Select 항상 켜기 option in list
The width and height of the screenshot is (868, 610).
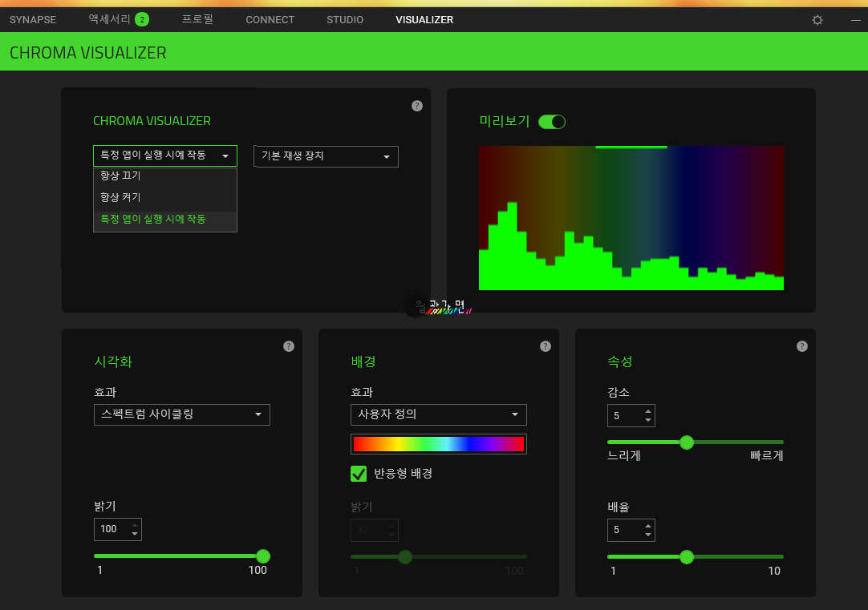[x=165, y=197]
